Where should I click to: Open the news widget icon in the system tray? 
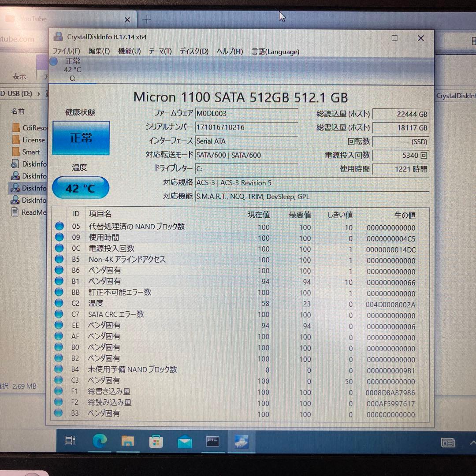click(x=448, y=443)
